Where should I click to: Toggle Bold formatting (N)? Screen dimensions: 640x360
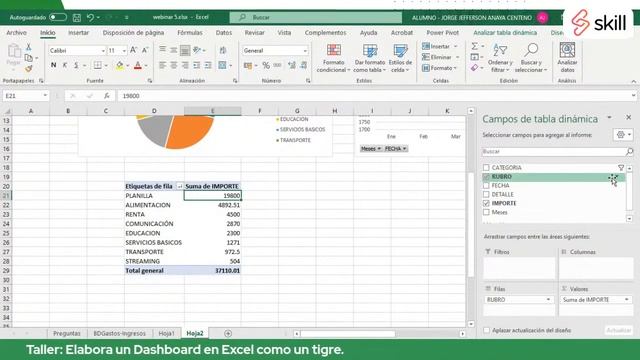click(53, 65)
